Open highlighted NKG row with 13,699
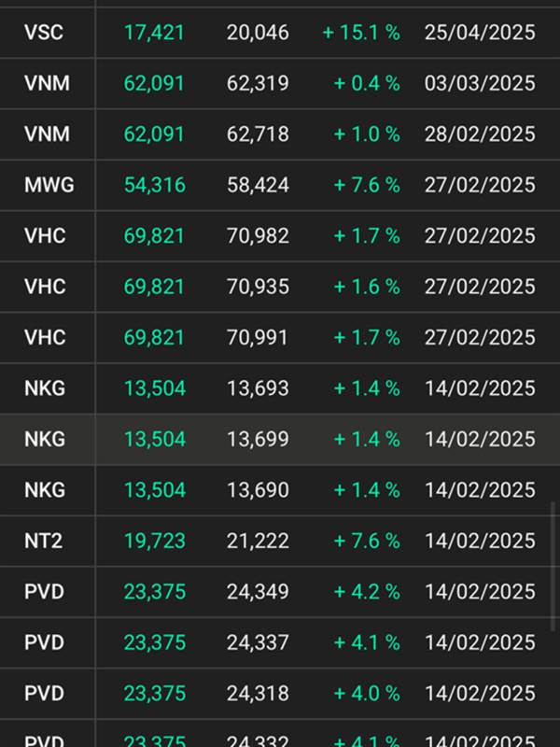560x747 pixels. (280, 439)
